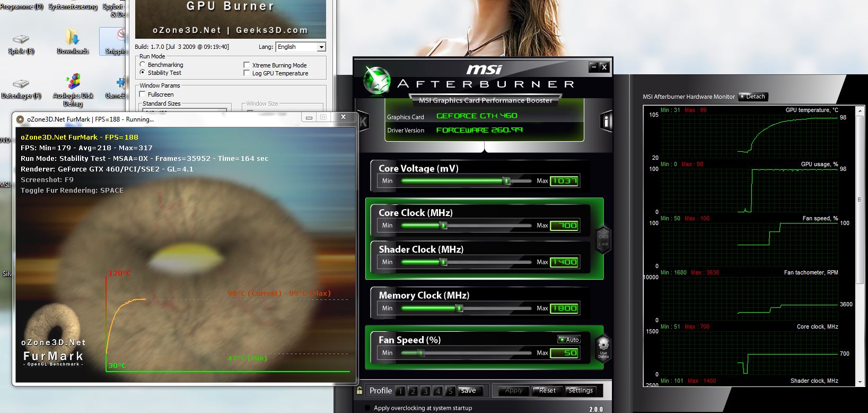Select profile slot 5
This screenshot has width=868, height=413.
point(450,391)
